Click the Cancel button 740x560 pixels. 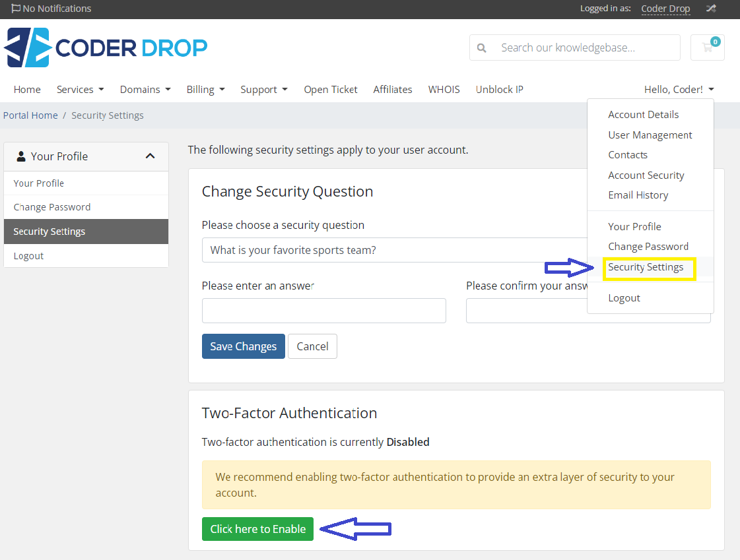click(312, 346)
